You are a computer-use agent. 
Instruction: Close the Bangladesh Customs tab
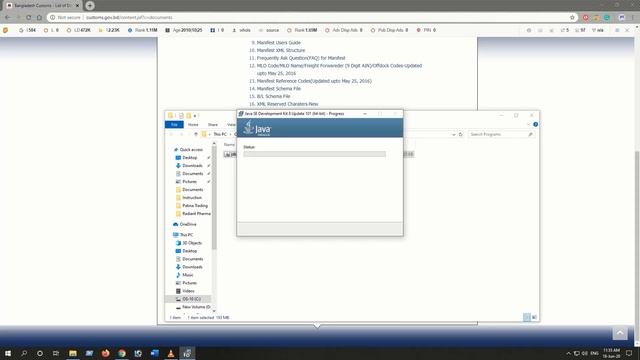click(x=77, y=6)
